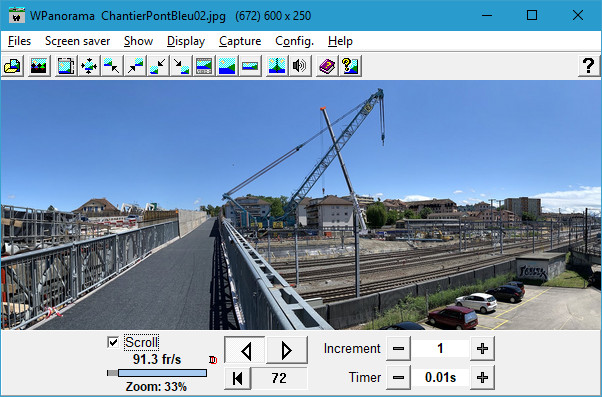Jump to start with rewind button

point(238,378)
